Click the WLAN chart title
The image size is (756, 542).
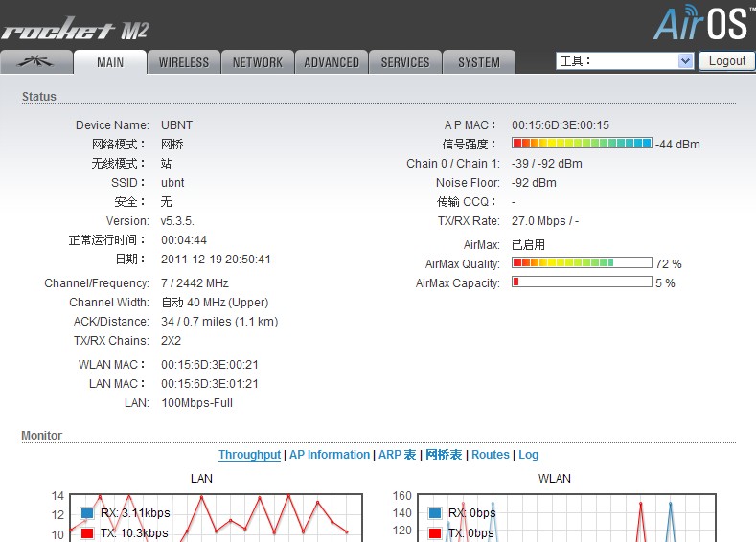(555, 479)
